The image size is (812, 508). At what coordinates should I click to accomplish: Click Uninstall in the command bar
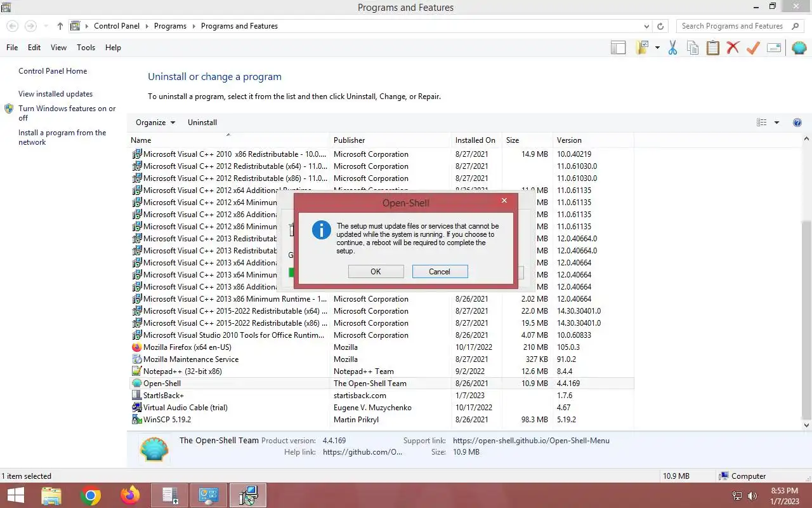tap(202, 123)
